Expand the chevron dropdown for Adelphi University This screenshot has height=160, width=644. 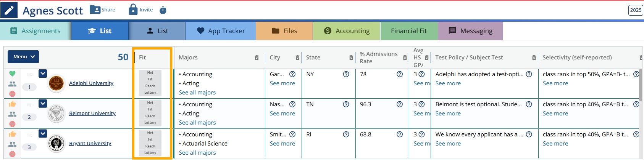(43, 74)
